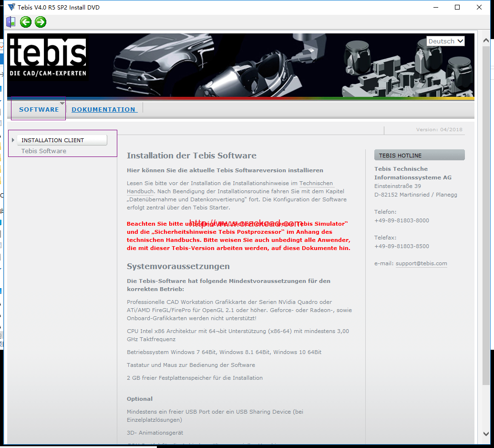Click the '2 GB freier Festplattenspeicher' line

195,378
